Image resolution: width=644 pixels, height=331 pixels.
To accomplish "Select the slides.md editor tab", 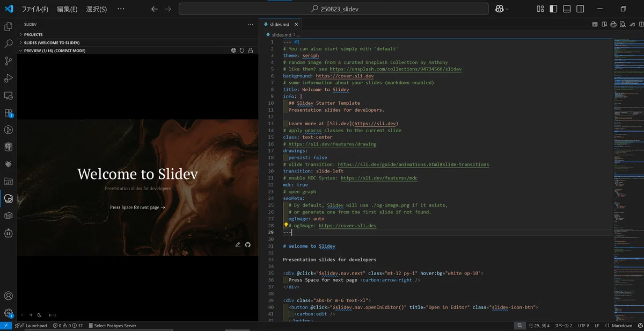I will click(x=280, y=24).
